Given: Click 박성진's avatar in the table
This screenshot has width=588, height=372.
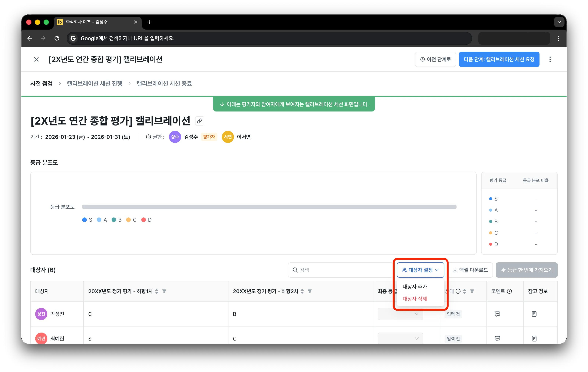Looking at the screenshot, I should 41,314.
